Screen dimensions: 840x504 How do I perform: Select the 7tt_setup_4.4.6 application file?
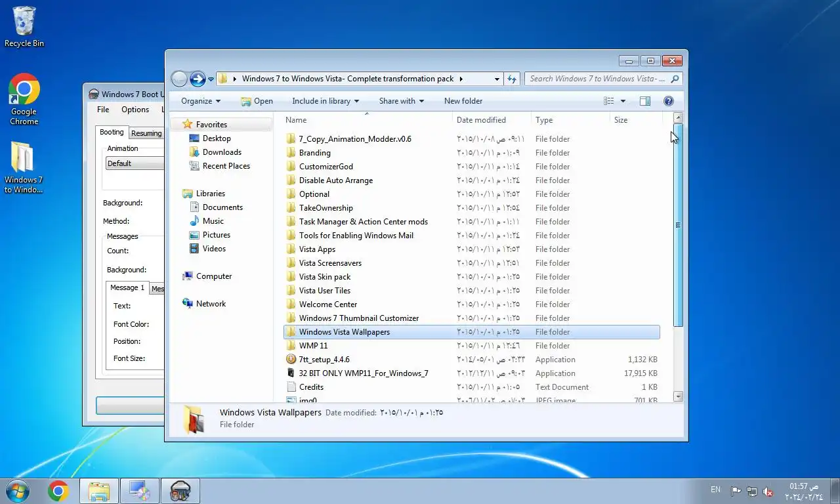click(471, 360)
